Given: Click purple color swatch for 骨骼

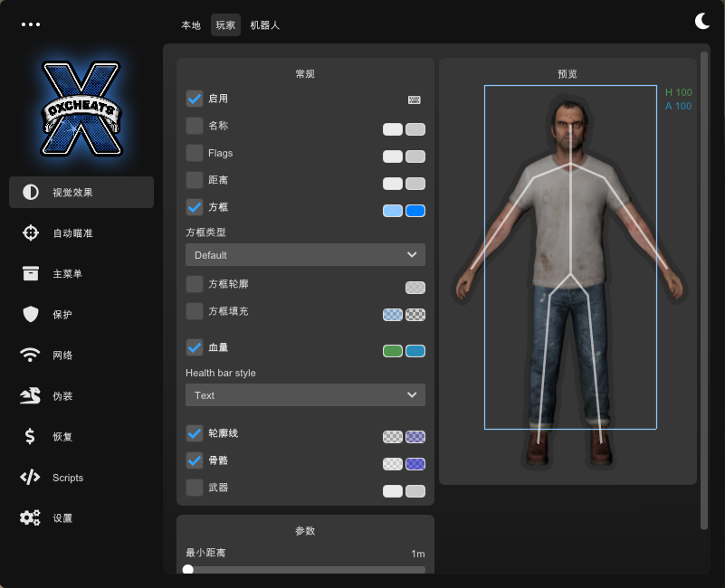Looking at the screenshot, I should point(415,464).
